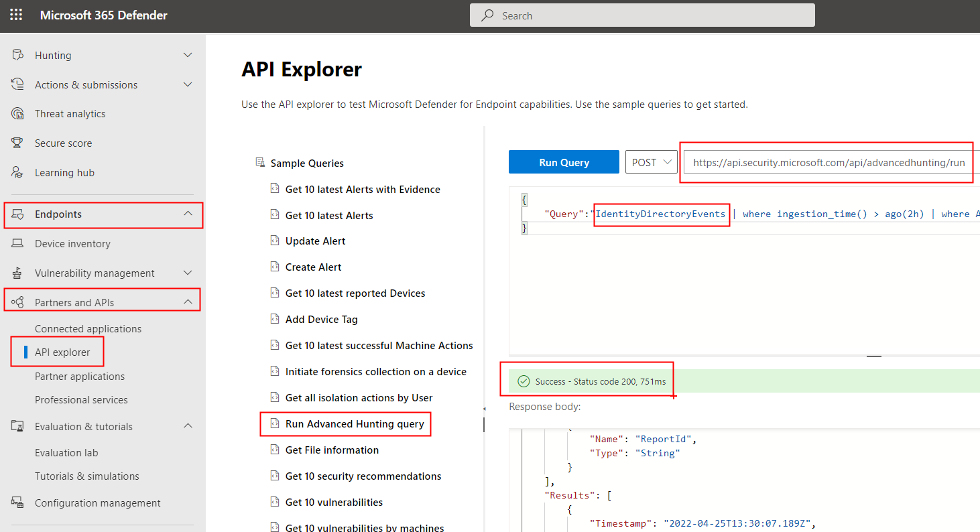The image size is (980, 532).
Task: Click the API URL input field
Action: click(x=831, y=162)
